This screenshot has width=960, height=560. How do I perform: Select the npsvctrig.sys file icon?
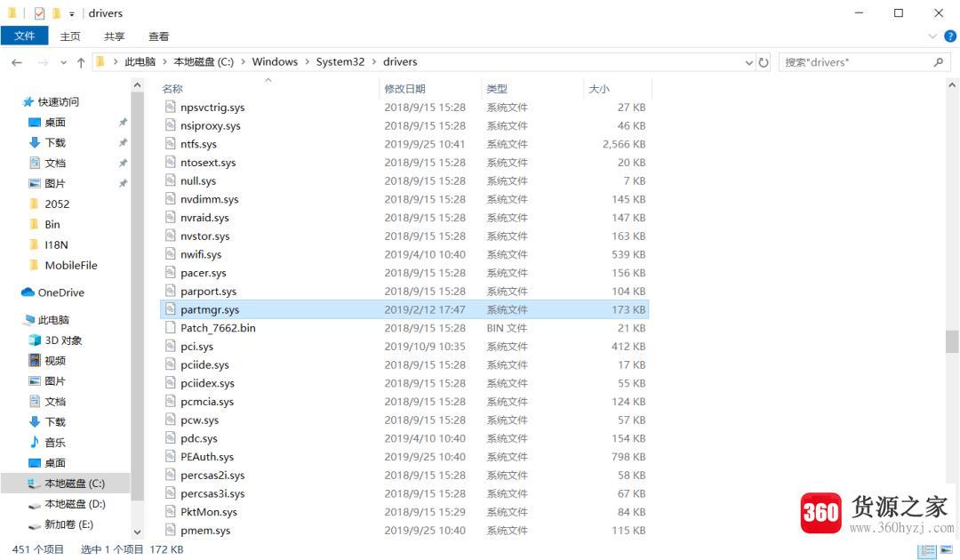170,107
